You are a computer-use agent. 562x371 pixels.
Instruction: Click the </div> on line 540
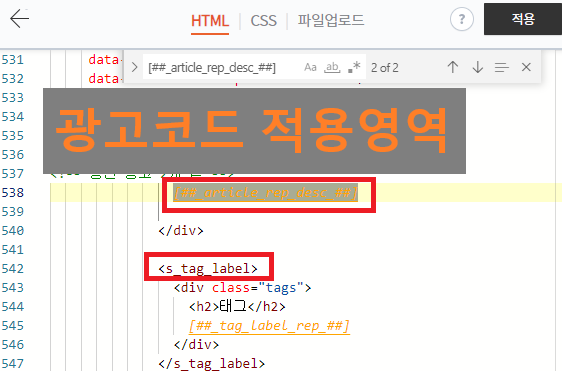click(181, 230)
